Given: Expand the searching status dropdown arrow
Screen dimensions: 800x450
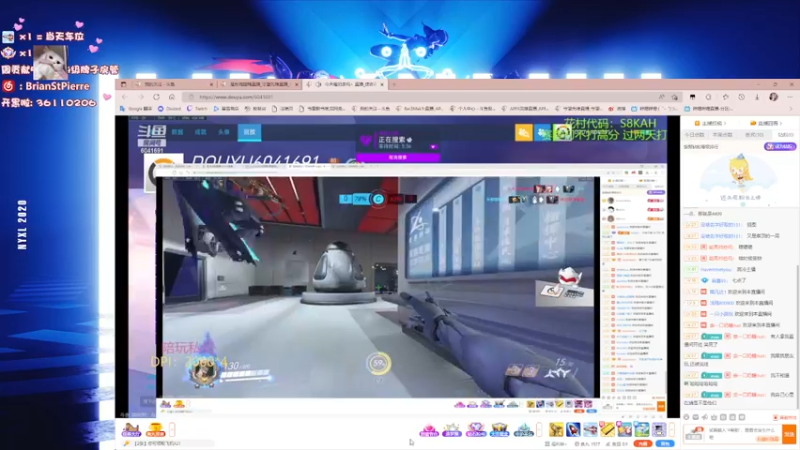Looking at the screenshot, I should click(x=433, y=147).
